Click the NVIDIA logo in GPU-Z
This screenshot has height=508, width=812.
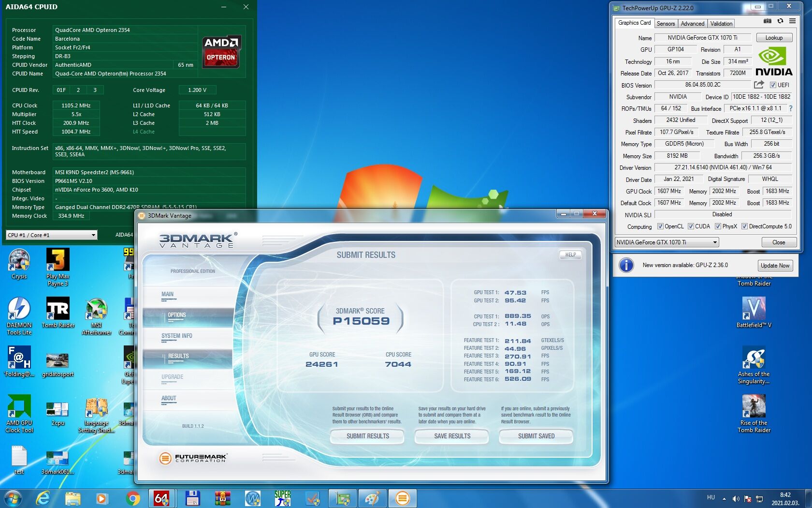pyautogui.click(x=774, y=61)
